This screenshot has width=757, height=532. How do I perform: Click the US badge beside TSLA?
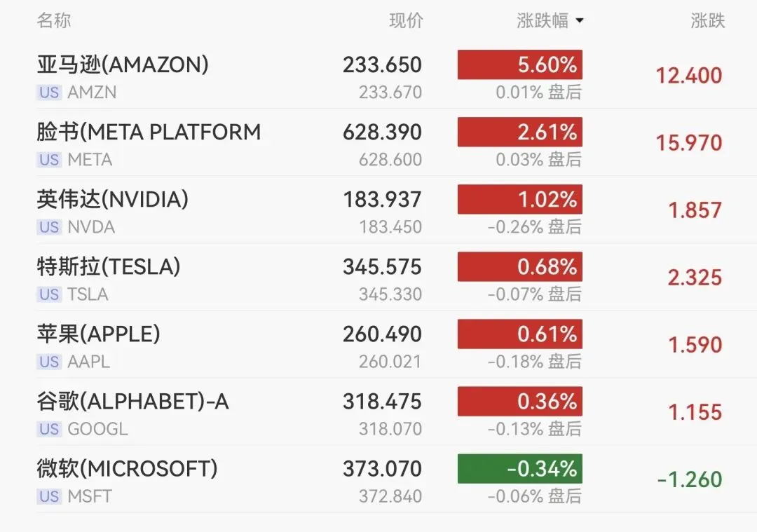click(48, 294)
